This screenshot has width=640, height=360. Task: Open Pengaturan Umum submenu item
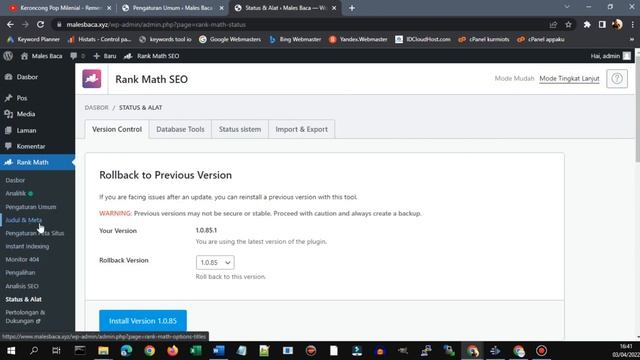tap(31, 207)
